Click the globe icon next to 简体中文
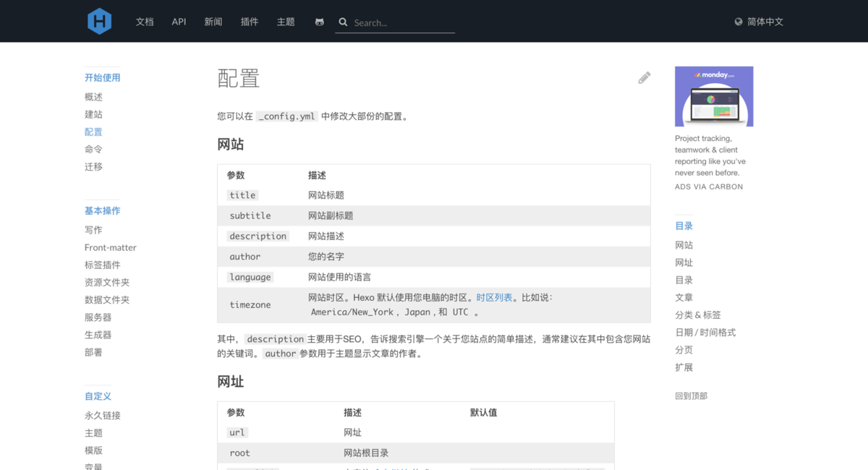The width and height of the screenshot is (868, 470). point(739,22)
